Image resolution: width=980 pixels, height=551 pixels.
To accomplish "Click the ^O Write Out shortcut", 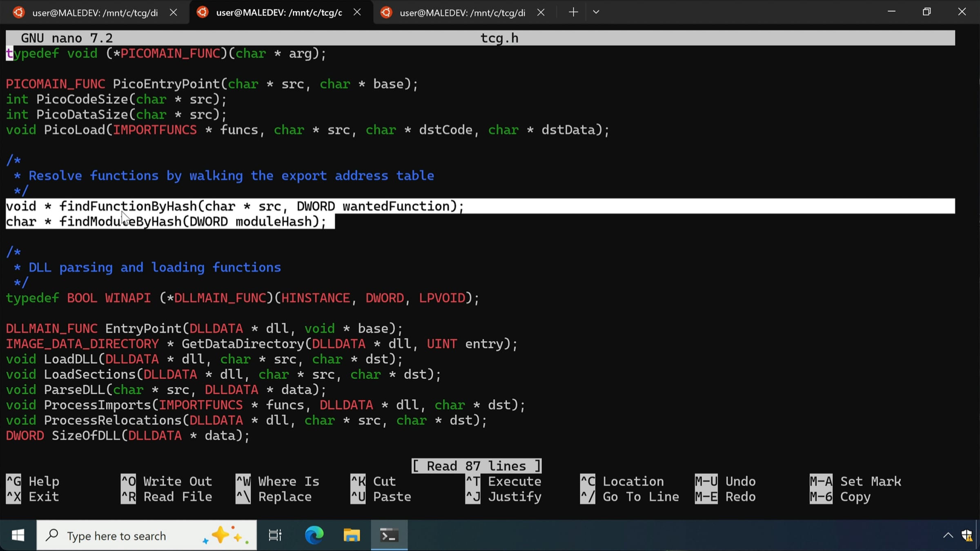I will click(167, 481).
